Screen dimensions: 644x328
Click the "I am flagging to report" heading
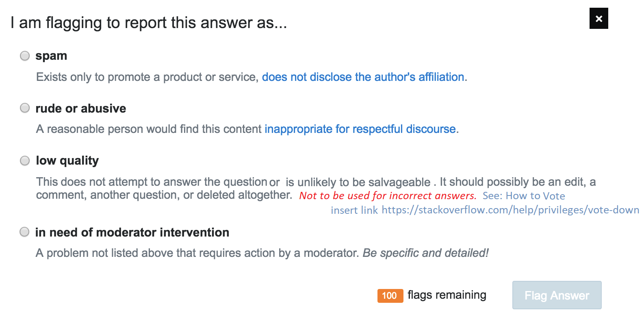click(x=149, y=23)
